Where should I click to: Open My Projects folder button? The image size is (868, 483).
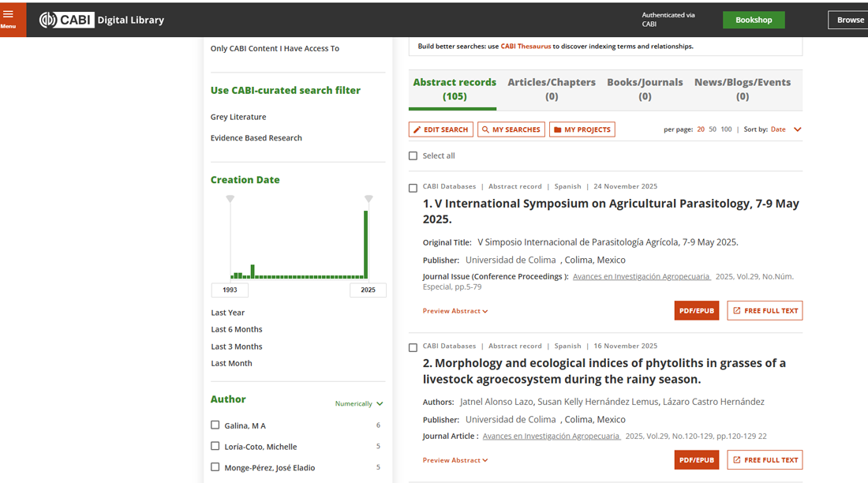(x=582, y=129)
